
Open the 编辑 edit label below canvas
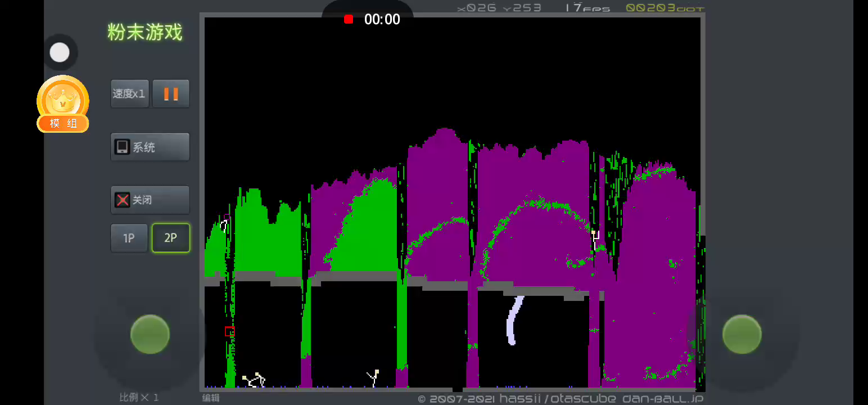(x=211, y=398)
